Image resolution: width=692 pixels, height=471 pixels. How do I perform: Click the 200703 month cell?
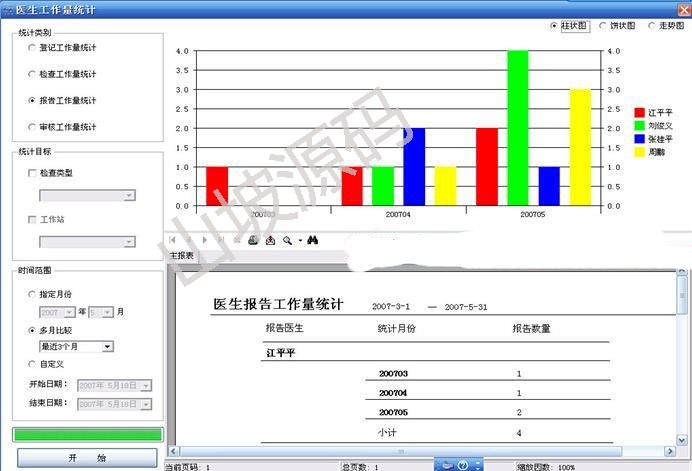[x=393, y=373]
